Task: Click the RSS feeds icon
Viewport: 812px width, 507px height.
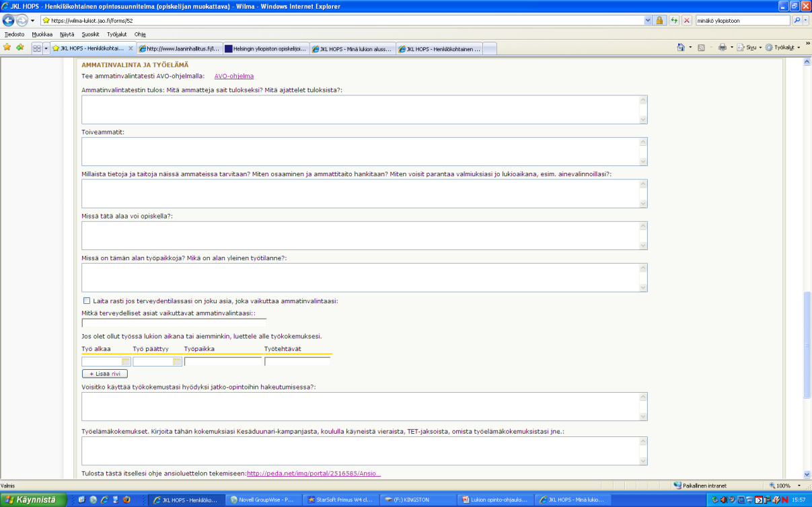Action: 701,48
